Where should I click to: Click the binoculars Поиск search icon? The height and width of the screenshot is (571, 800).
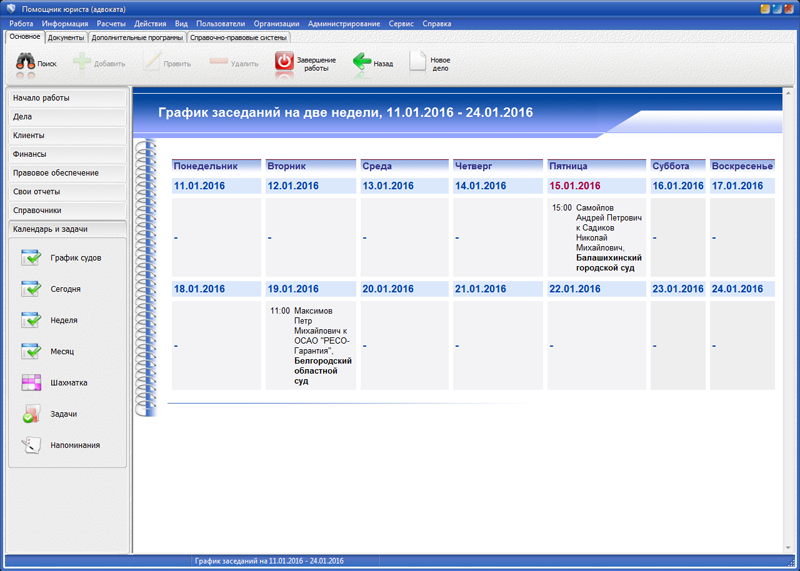point(26,62)
